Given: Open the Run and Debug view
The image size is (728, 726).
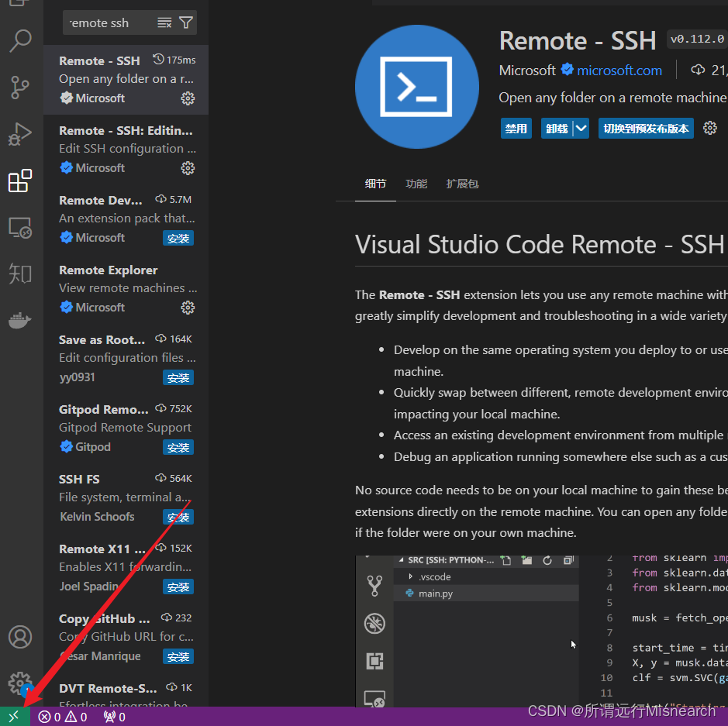Looking at the screenshot, I should click(20, 134).
